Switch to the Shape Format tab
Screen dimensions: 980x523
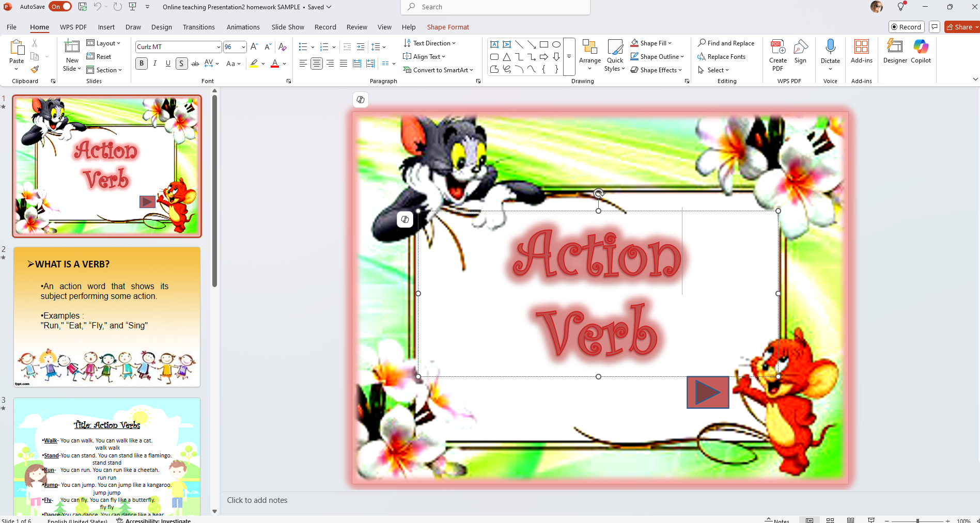point(448,27)
